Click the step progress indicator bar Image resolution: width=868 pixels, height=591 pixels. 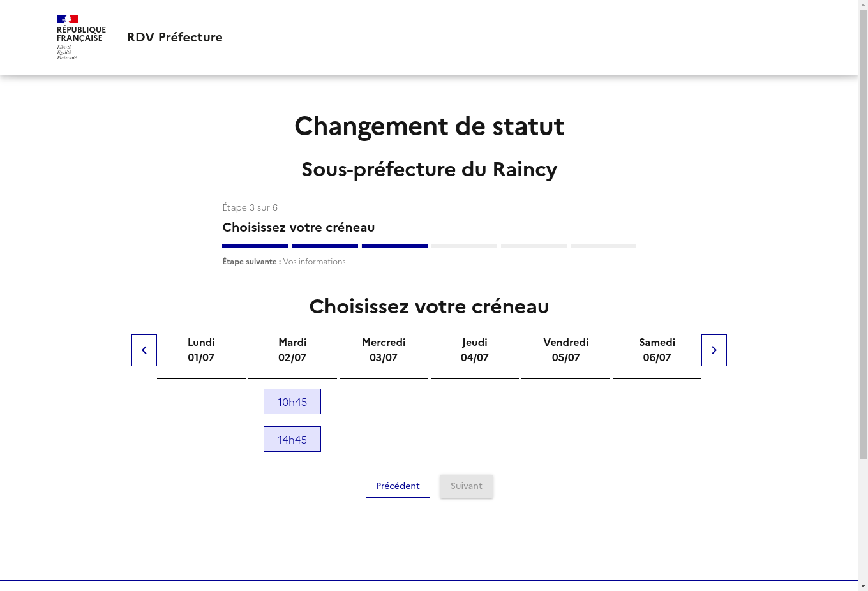click(x=429, y=246)
